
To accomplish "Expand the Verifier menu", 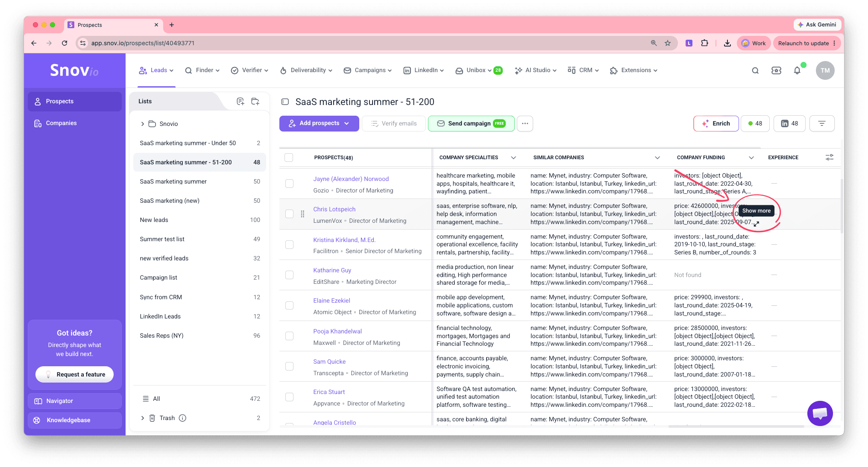I will (249, 70).
